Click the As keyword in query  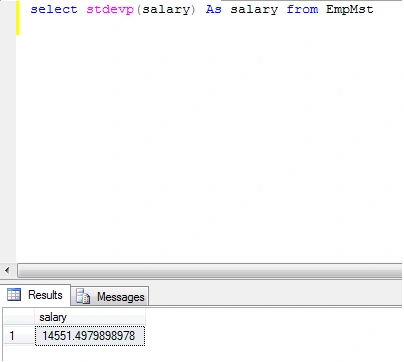click(x=214, y=9)
